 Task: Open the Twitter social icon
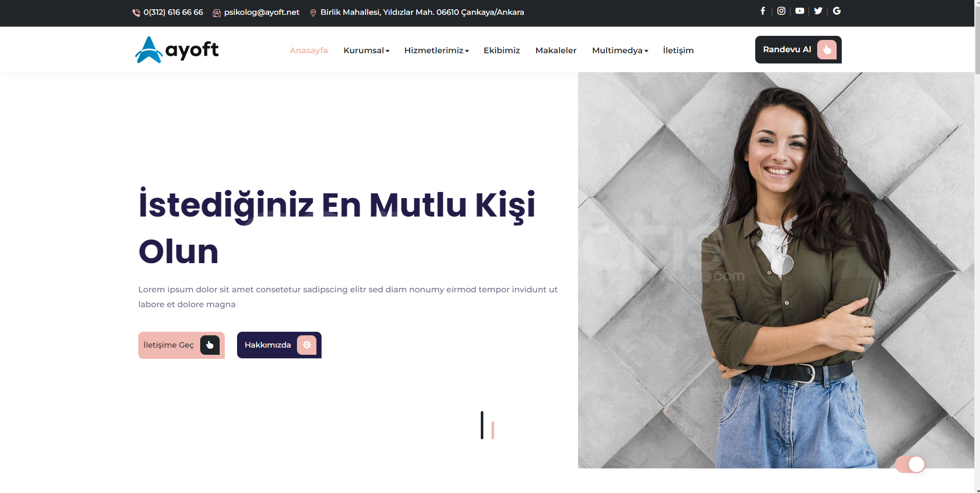(x=818, y=11)
